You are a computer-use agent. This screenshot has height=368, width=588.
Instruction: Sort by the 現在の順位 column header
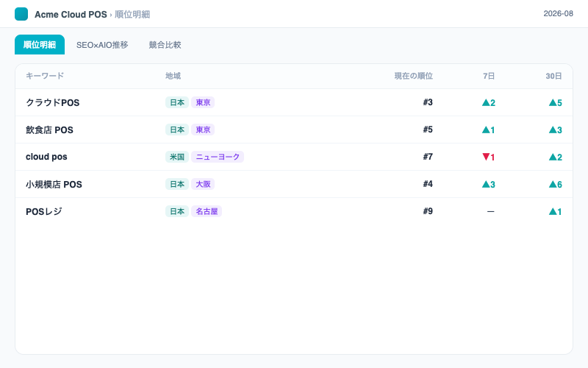413,76
